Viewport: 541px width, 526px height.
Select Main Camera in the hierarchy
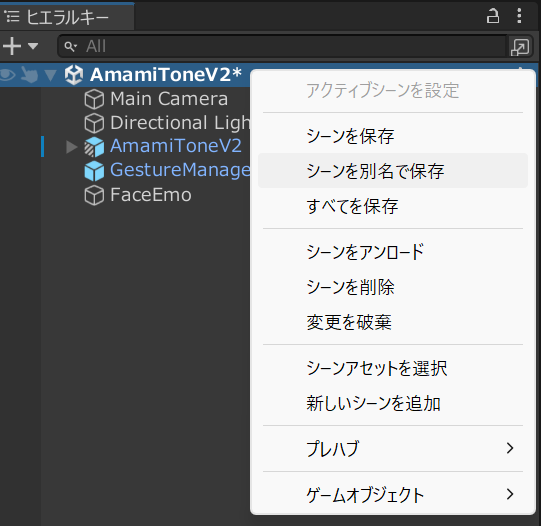click(169, 99)
